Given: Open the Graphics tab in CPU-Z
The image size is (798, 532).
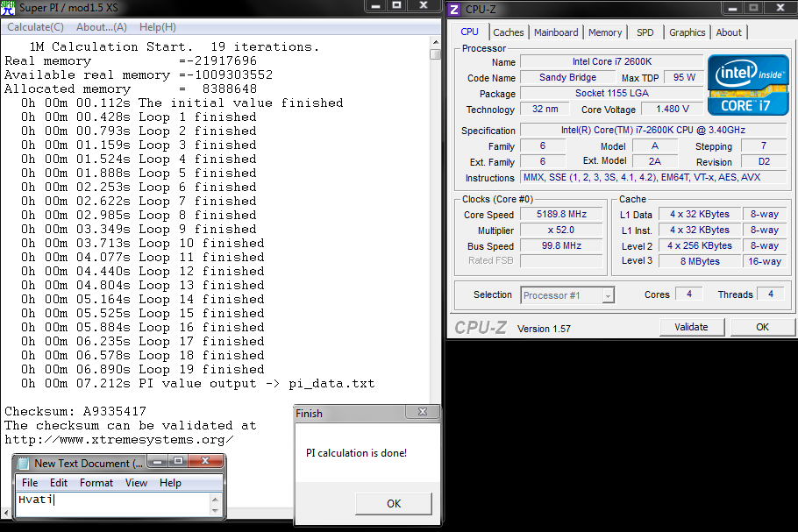Looking at the screenshot, I should (687, 32).
